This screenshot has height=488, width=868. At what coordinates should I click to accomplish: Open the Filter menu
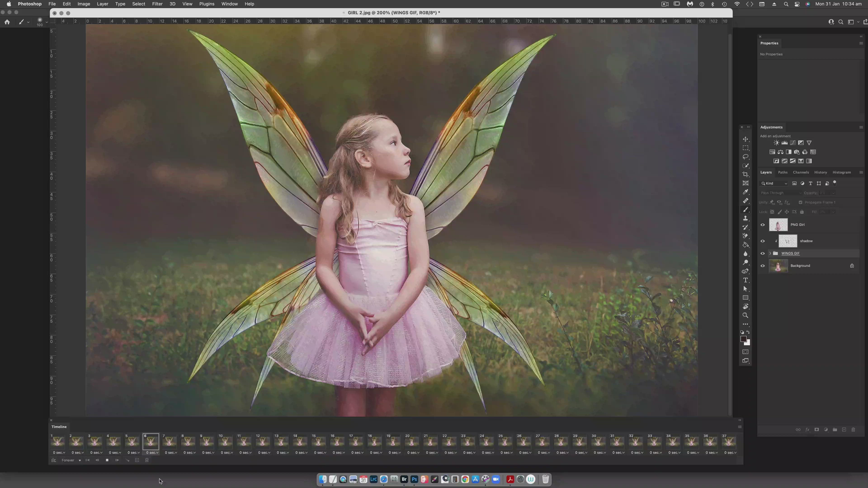tap(157, 4)
